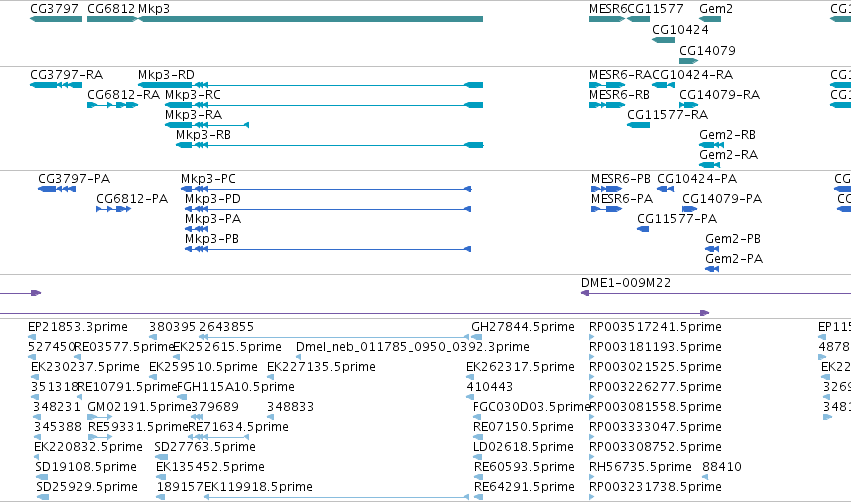Select the CG14079 gene feature
The height and width of the screenshot is (502, 851).
click(688, 61)
